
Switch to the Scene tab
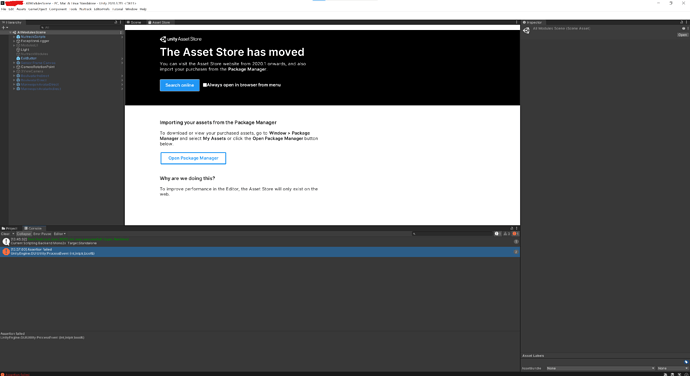134,22
